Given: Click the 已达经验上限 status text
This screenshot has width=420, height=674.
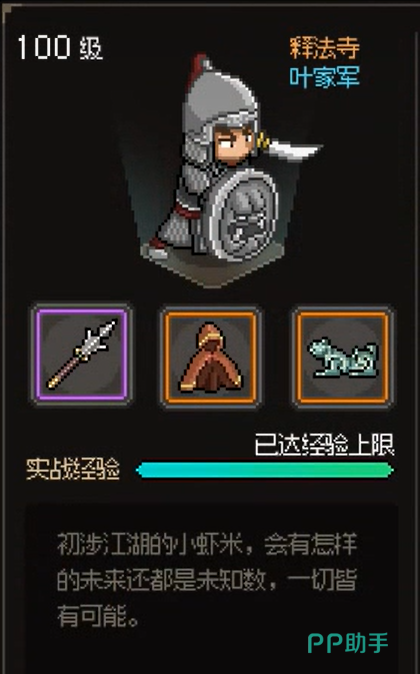Looking at the screenshot, I should 325,445.
